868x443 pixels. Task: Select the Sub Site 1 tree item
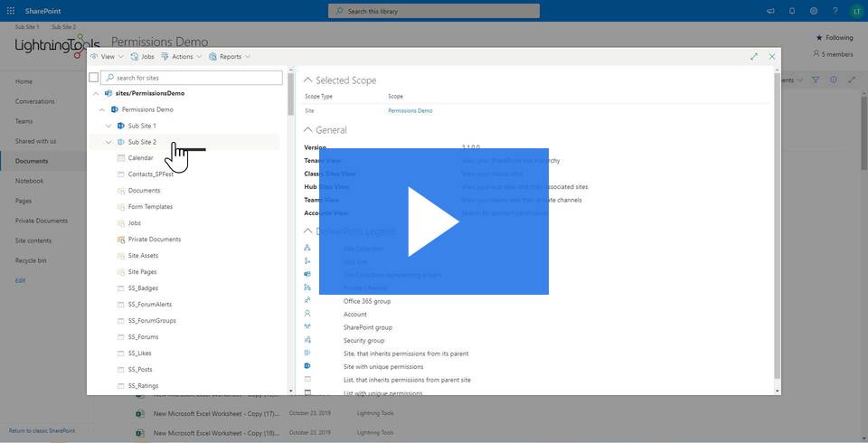pos(142,126)
